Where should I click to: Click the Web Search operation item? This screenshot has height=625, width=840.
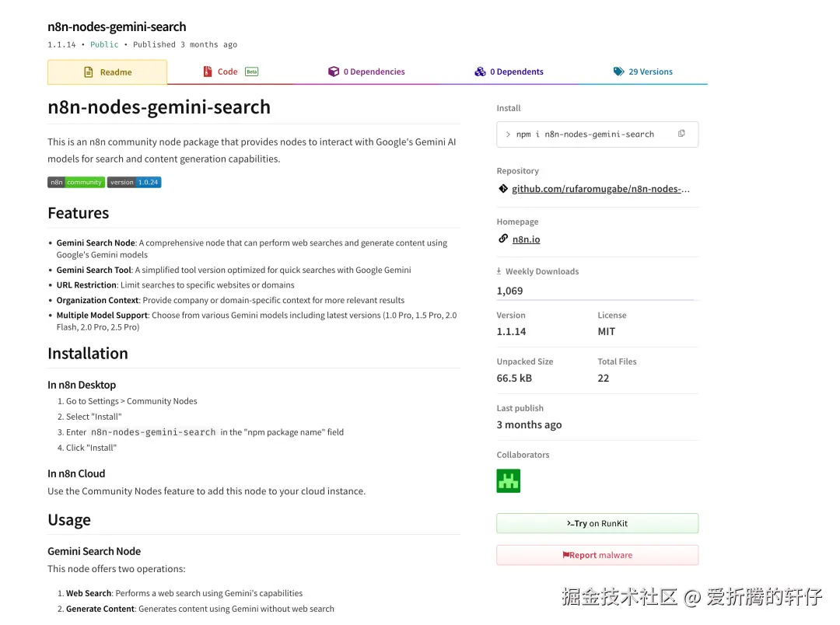[x=184, y=593]
